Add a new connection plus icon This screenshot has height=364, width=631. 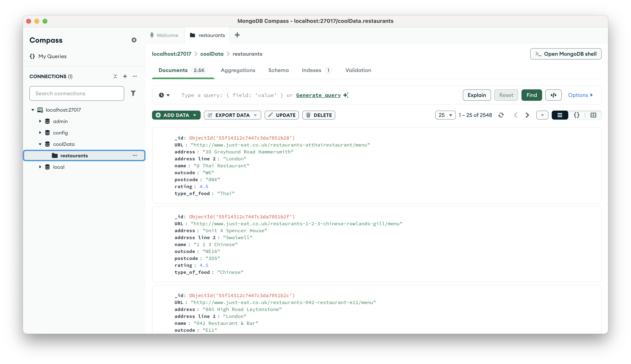coord(125,76)
